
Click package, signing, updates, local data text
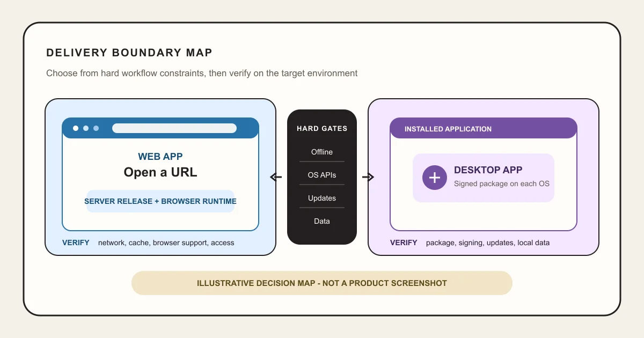point(488,243)
